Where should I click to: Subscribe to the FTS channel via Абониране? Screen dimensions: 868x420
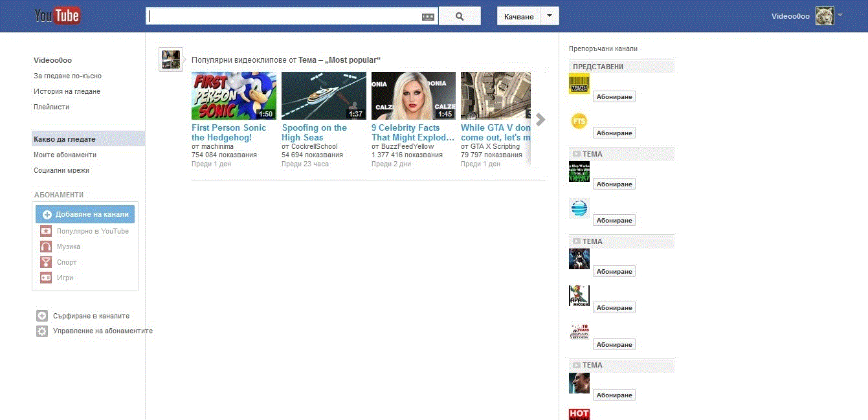click(x=614, y=133)
